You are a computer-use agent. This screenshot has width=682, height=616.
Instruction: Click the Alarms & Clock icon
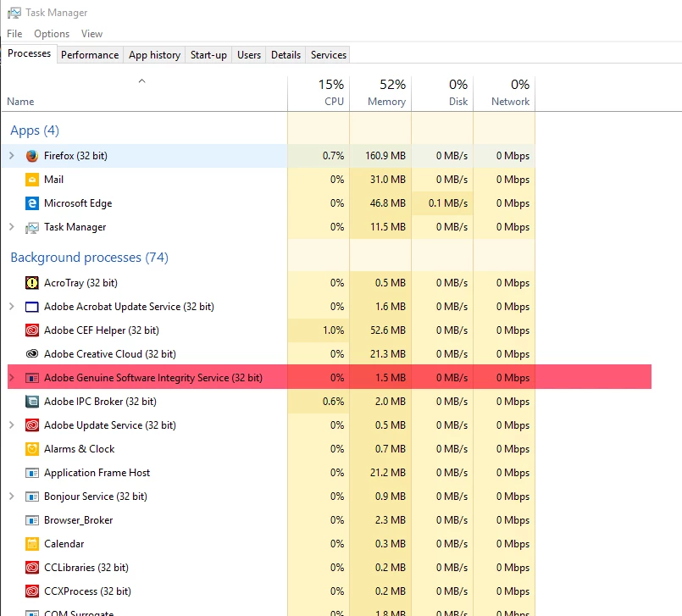coord(31,449)
